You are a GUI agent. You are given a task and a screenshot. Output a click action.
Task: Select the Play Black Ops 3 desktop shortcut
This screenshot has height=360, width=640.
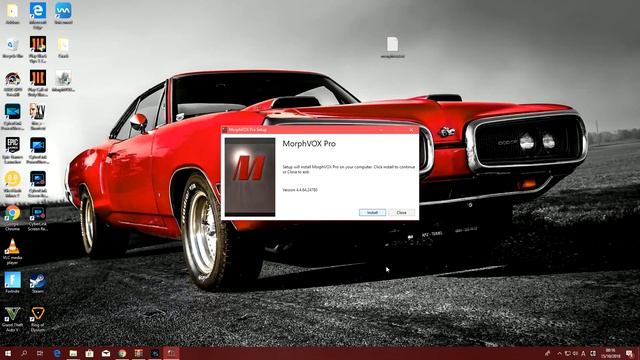click(x=38, y=49)
